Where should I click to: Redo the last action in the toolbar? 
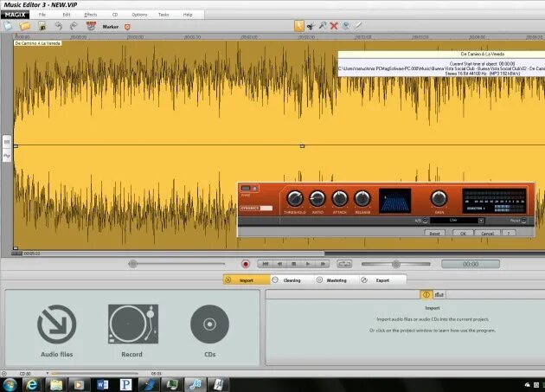point(74,26)
